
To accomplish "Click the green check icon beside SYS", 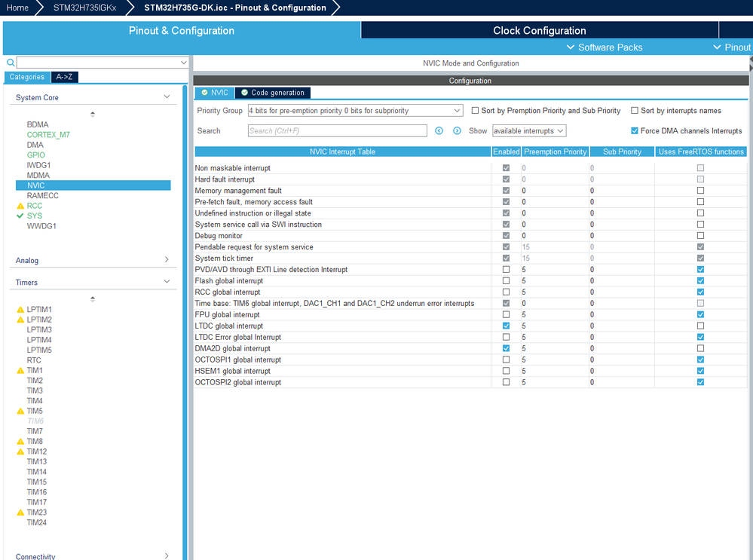I will [x=20, y=216].
